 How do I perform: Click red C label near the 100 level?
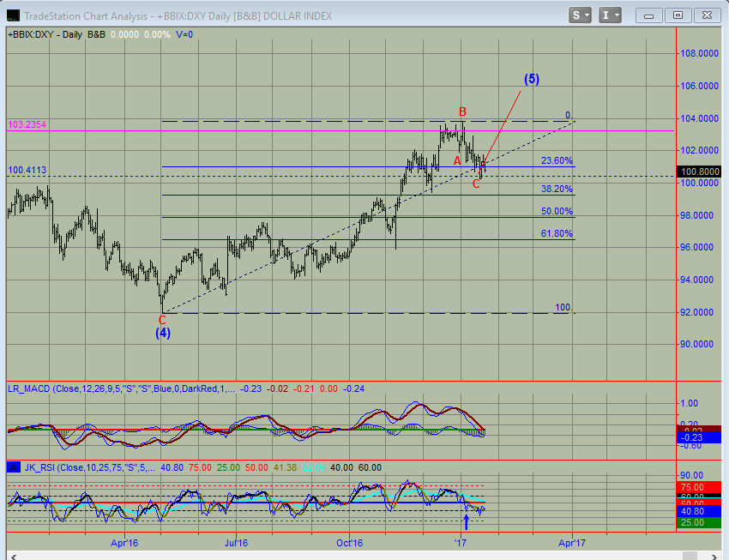[x=476, y=184]
